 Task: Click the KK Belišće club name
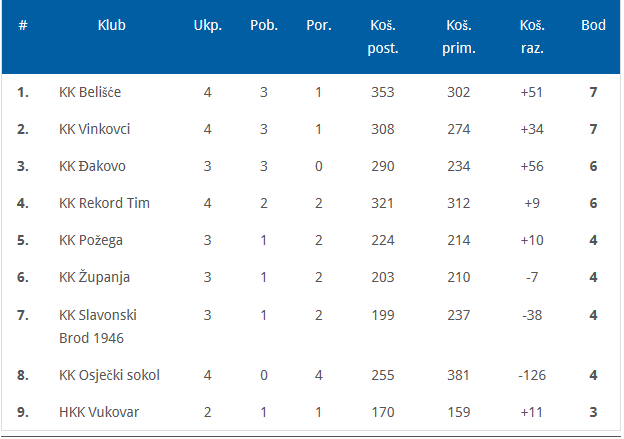pos(90,92)
